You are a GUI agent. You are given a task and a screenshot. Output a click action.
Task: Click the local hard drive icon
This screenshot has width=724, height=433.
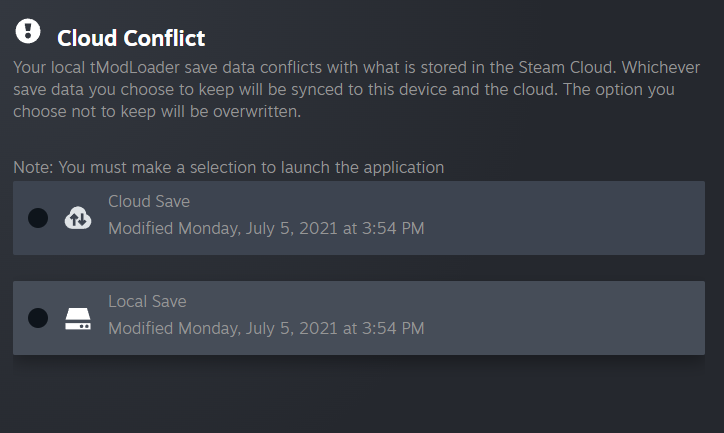tap(78, 318)
